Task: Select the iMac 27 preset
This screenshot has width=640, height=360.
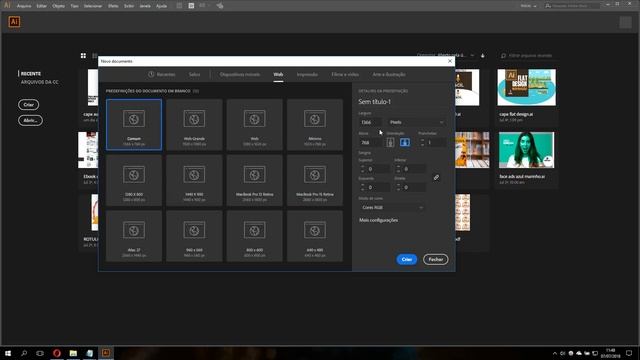Action: pos(134,236)
